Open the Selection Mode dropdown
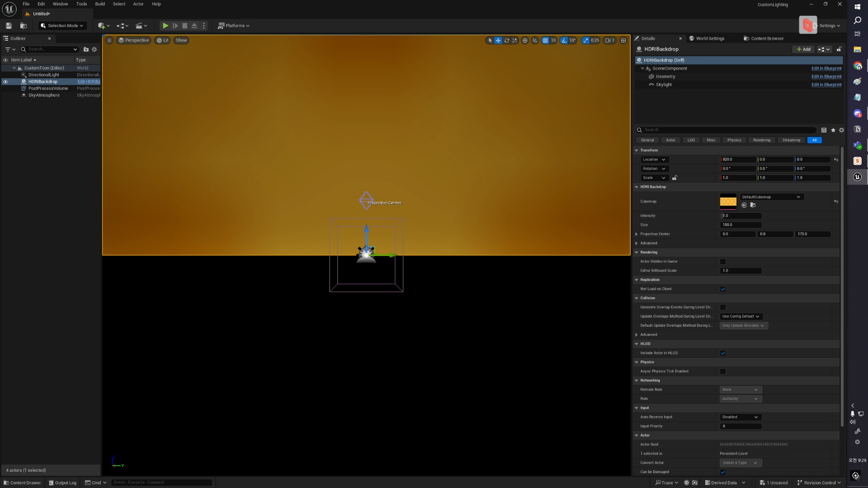Screen dimensions: 868x488 click(x=62, y=26)
